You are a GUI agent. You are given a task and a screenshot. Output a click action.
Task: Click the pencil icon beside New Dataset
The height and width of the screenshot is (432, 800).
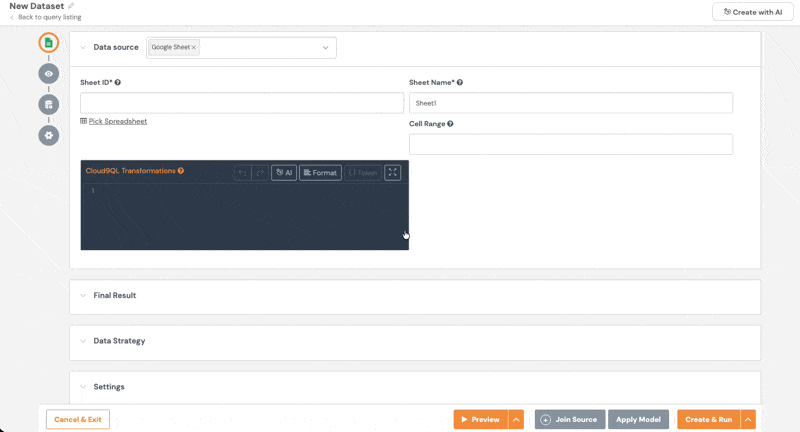point(71,6)
